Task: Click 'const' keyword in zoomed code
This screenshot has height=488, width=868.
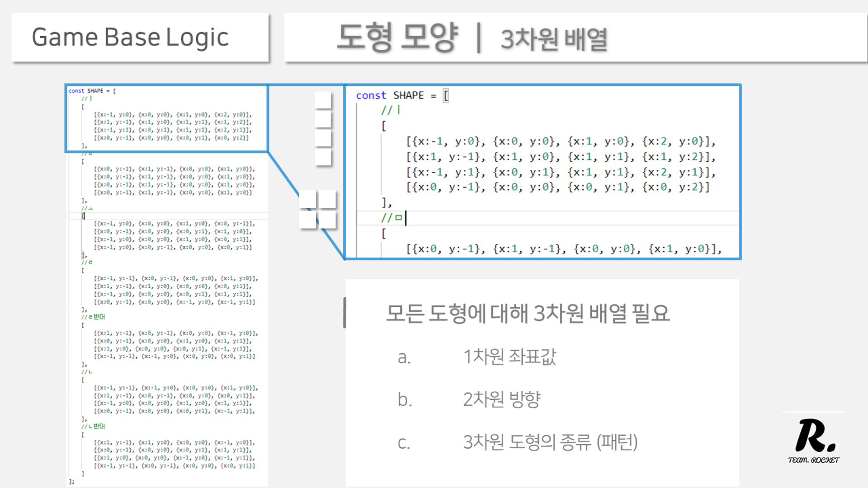Action: 371,96
